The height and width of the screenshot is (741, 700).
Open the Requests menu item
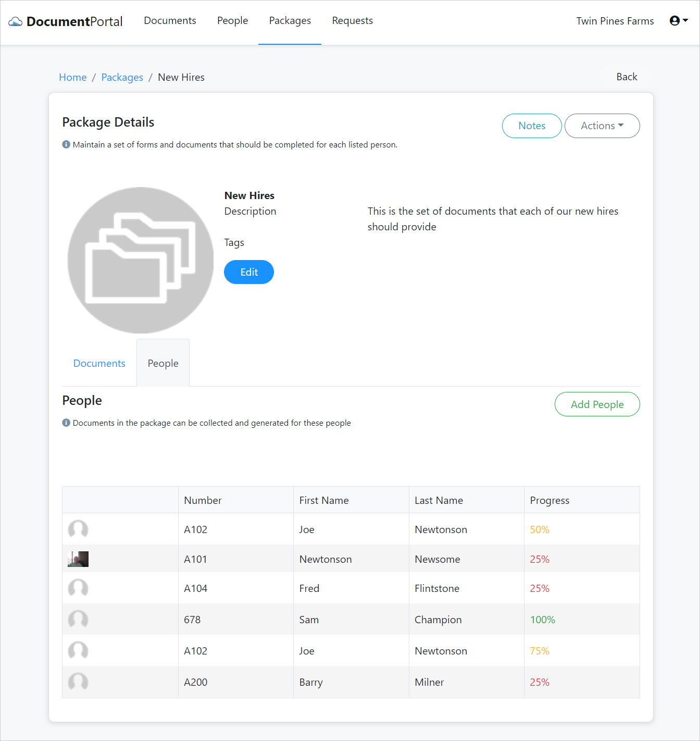point(352,20)
